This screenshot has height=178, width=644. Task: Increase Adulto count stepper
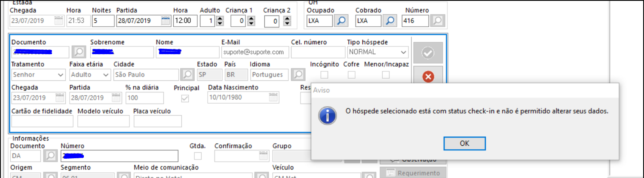[x=220, y=18]
